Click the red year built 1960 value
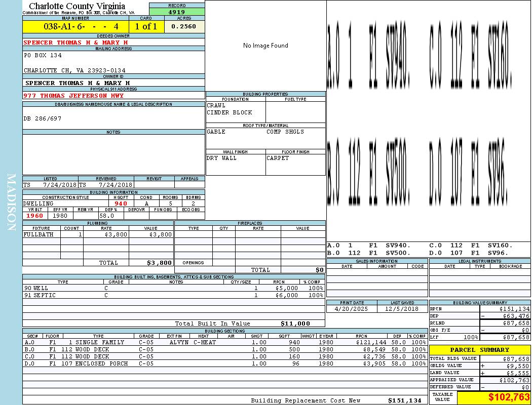Viewport: 532px width, 405px height. point(35,216)
